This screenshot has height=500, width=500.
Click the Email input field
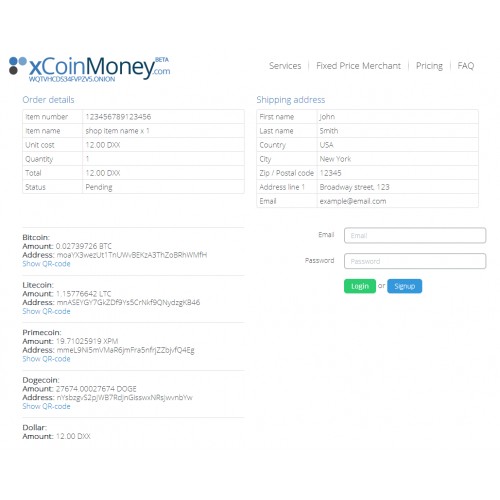tap(415, 235)
